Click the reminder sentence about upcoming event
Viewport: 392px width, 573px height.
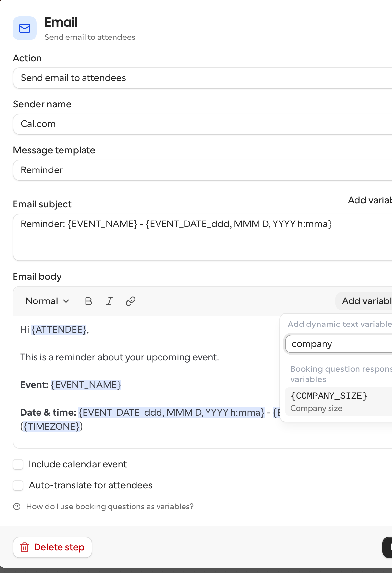(120, 357)
